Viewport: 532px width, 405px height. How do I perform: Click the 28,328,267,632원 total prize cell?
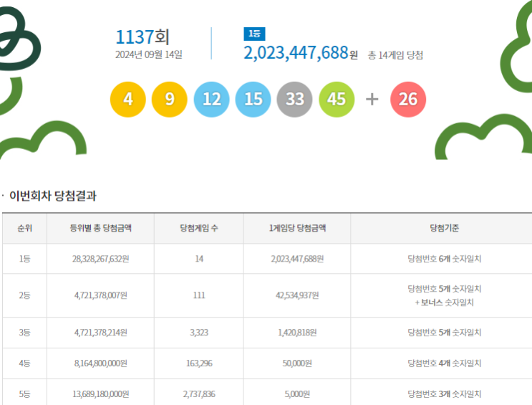click(x=100, y=259)
